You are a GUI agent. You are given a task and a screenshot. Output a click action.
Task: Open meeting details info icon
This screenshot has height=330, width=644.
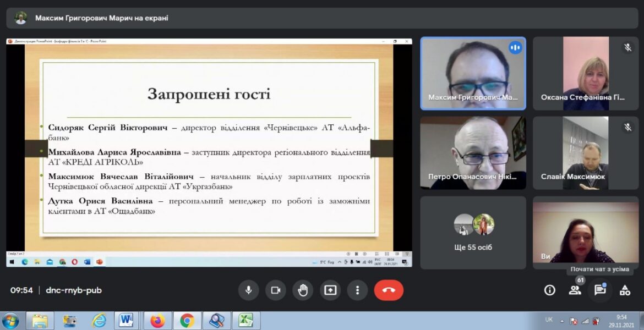[549, 290]
